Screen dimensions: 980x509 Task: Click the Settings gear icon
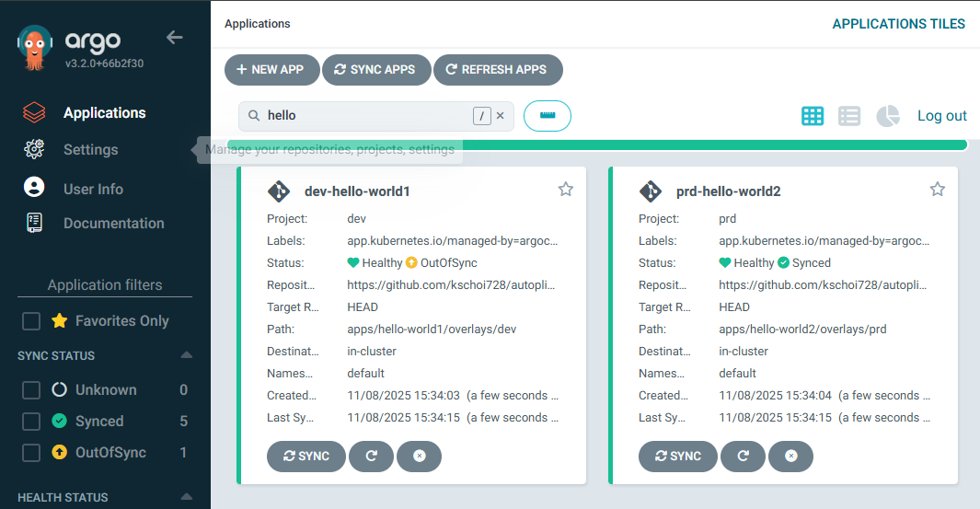(34, 149)
